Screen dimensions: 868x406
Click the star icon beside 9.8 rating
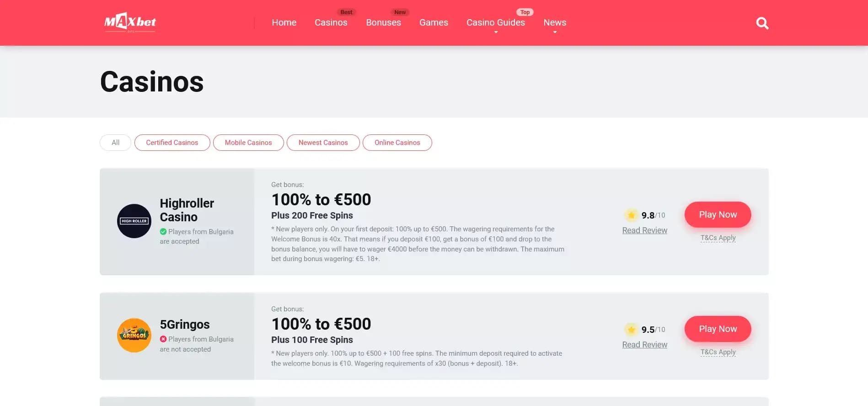631,215
